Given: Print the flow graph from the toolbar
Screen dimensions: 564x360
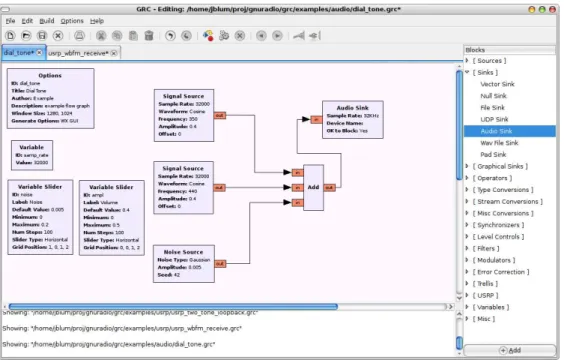Looking at the screenshot, I should click(79, 36).
